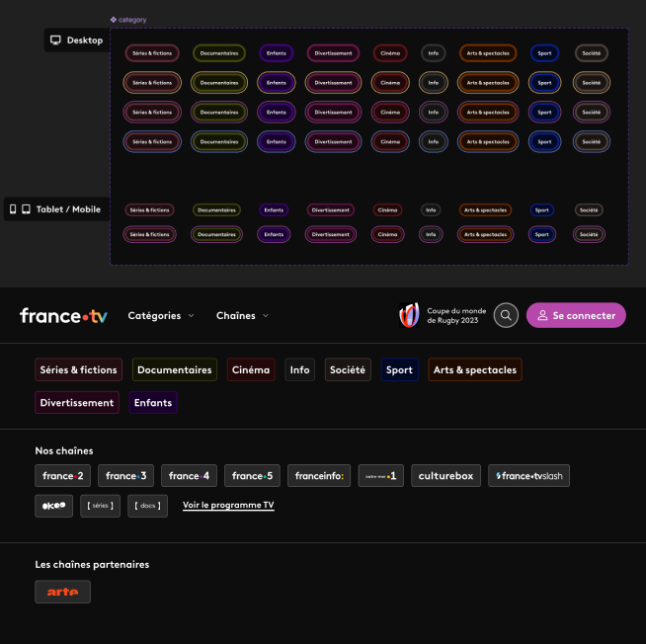This screenshot has height=644, width=646.
Task: Follow the Voir le programme TV link
Action: (228, 505)
